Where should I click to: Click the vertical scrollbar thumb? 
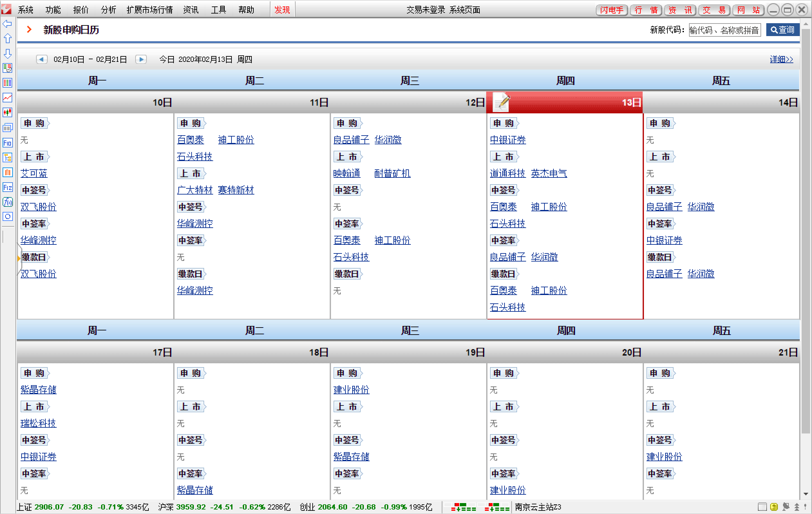(x=806, y=231)
